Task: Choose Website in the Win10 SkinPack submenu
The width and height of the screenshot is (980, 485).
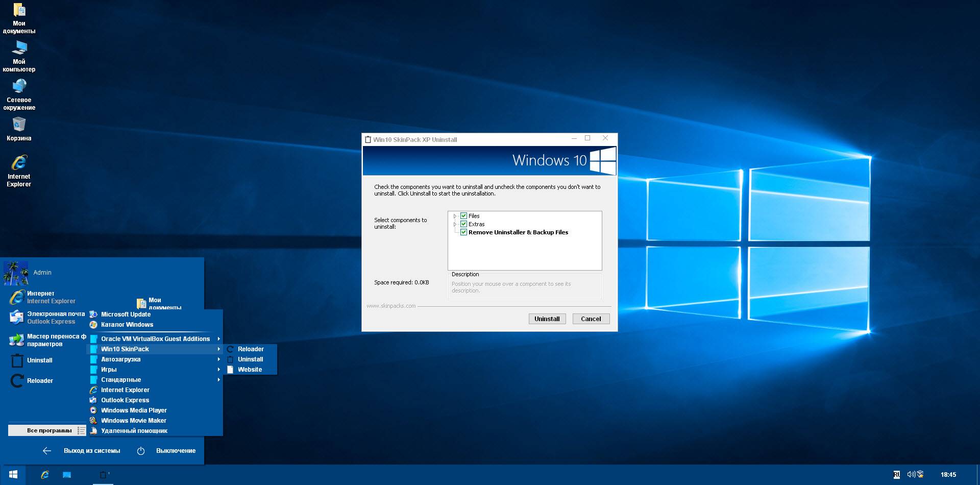Action: click(x=250, y=370)
